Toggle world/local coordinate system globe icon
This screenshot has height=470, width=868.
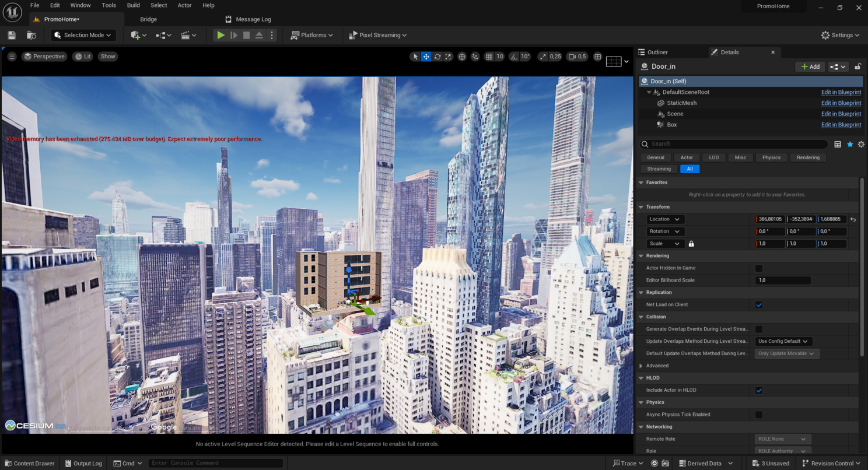[x=462, y=57]
